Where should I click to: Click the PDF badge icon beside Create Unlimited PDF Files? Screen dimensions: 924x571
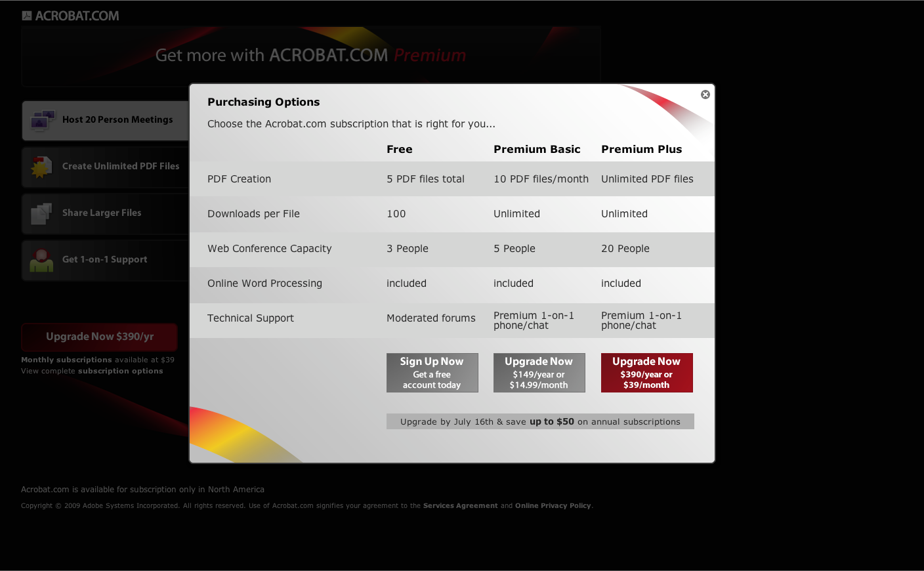42,167
